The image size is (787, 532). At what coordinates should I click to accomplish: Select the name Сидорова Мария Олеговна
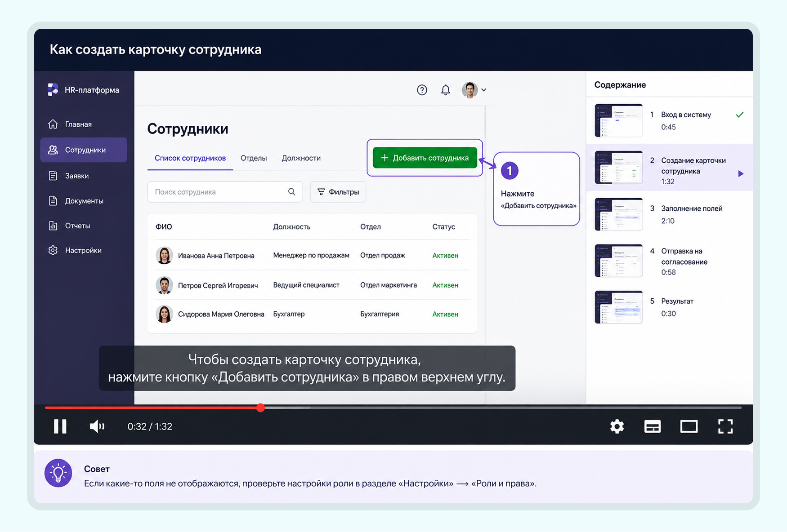[221, 314]
